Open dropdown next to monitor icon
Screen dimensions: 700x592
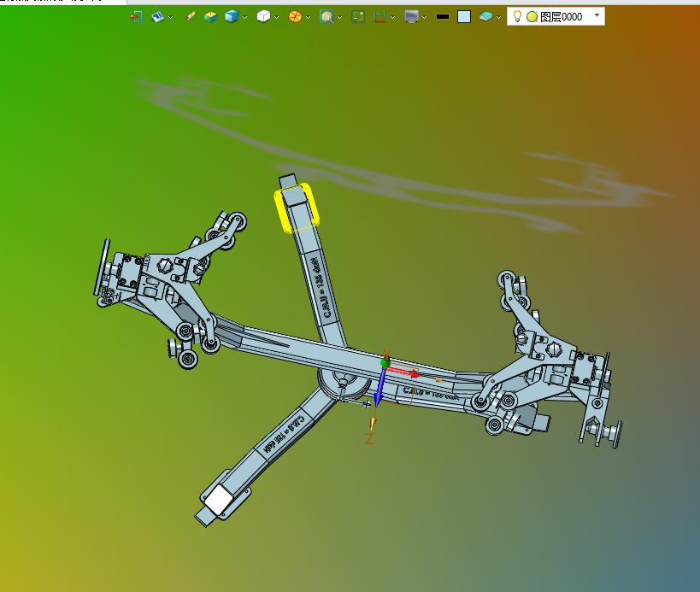tap(424, 17)
